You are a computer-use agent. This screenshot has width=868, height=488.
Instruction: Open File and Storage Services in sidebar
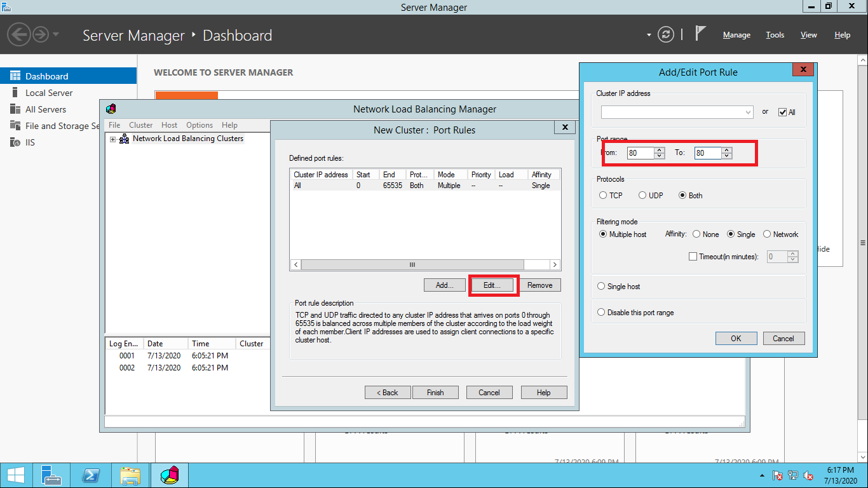55,126
